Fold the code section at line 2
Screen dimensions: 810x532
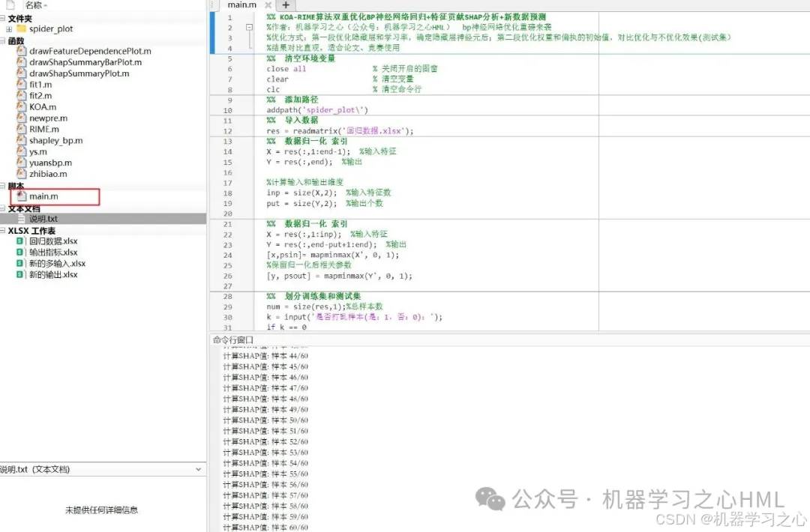249,27
